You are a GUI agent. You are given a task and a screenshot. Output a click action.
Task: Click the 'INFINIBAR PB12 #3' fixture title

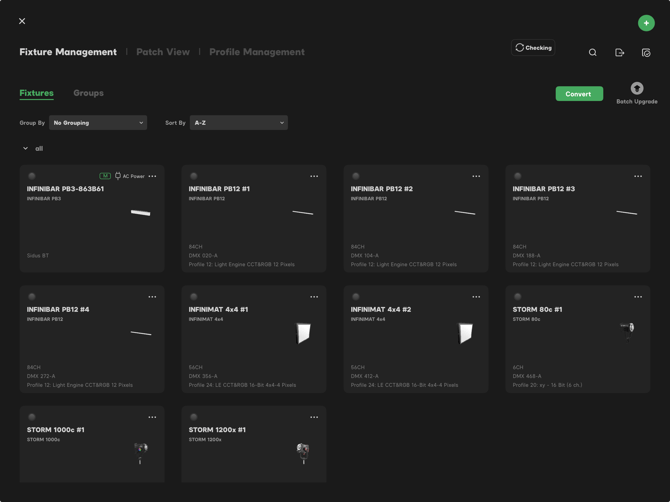pos(544,188)
